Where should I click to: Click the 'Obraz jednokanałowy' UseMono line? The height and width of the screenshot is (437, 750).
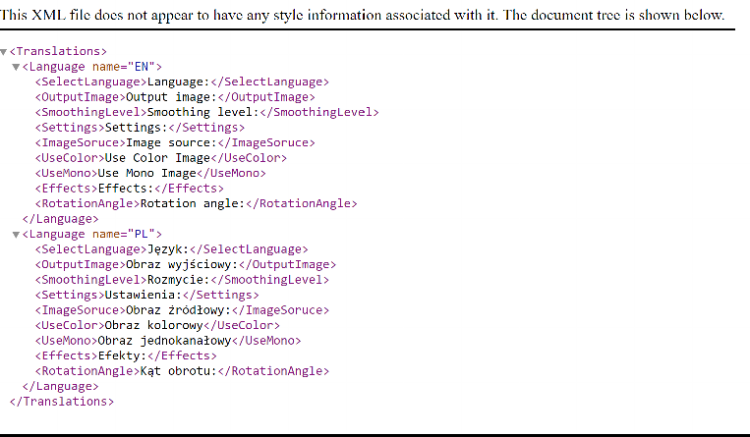[x=164, y=340]
